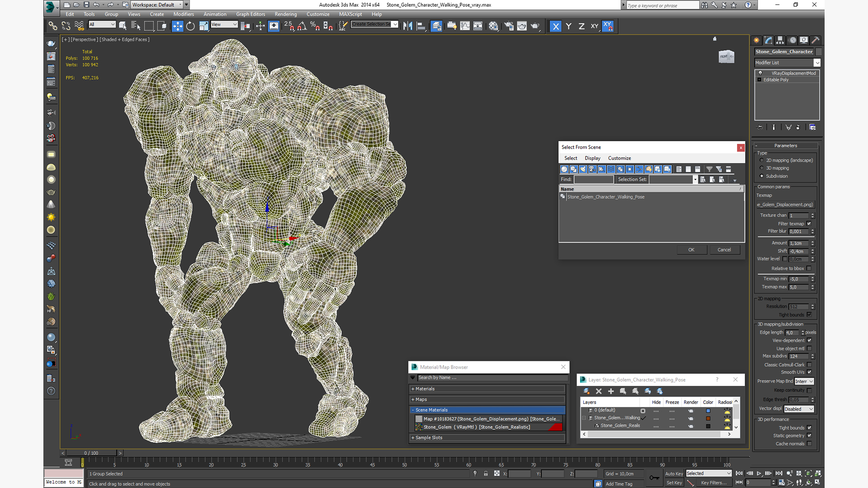Select the Select and Move tool

(177, 26)
